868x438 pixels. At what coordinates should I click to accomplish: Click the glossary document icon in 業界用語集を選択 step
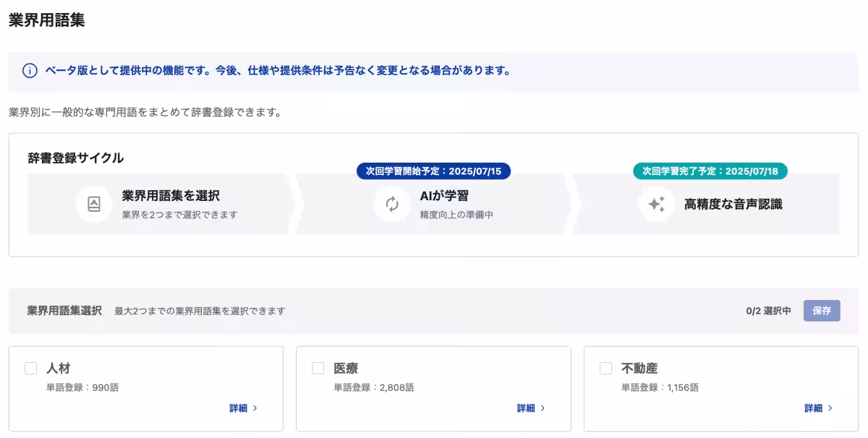coord(94,204)
